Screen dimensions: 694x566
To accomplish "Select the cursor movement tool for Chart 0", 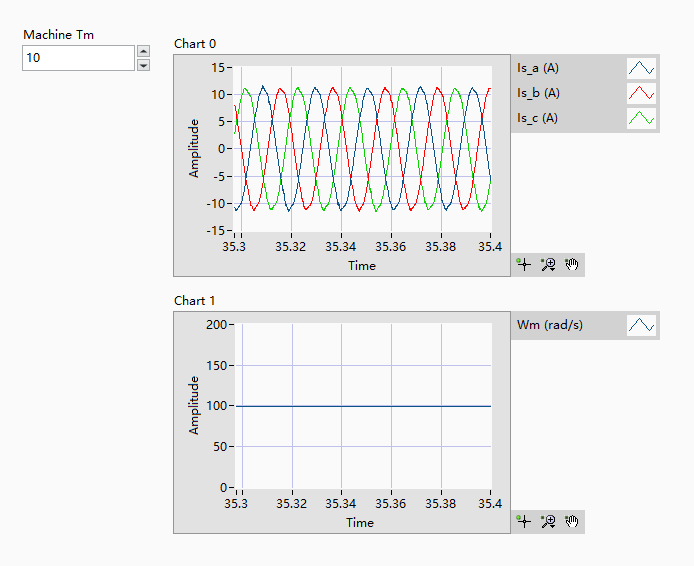I will click(x=524, y=265).
